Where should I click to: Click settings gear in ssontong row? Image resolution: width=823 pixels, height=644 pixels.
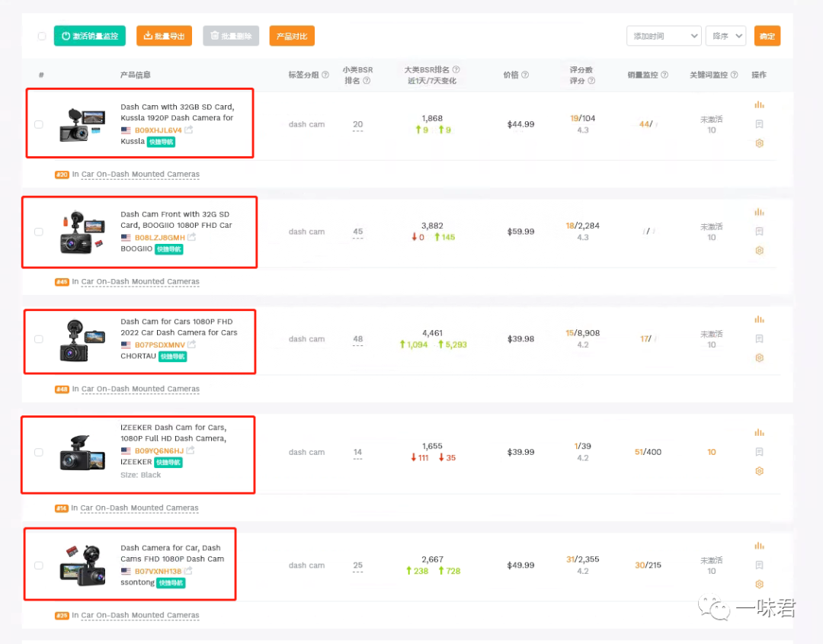point(759,585)
